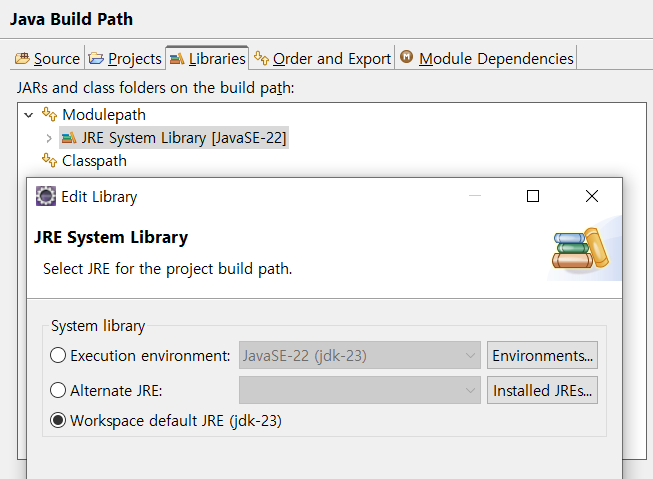Click the Order and Export arrows icon

[261, 58]
